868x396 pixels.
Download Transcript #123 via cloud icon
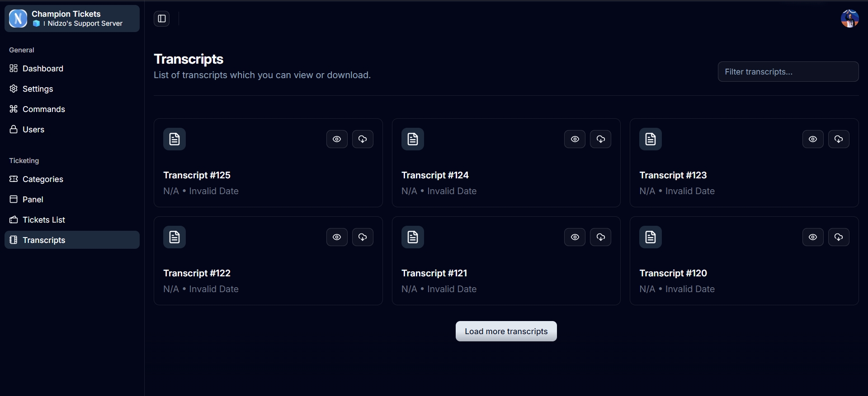[839, 139]
